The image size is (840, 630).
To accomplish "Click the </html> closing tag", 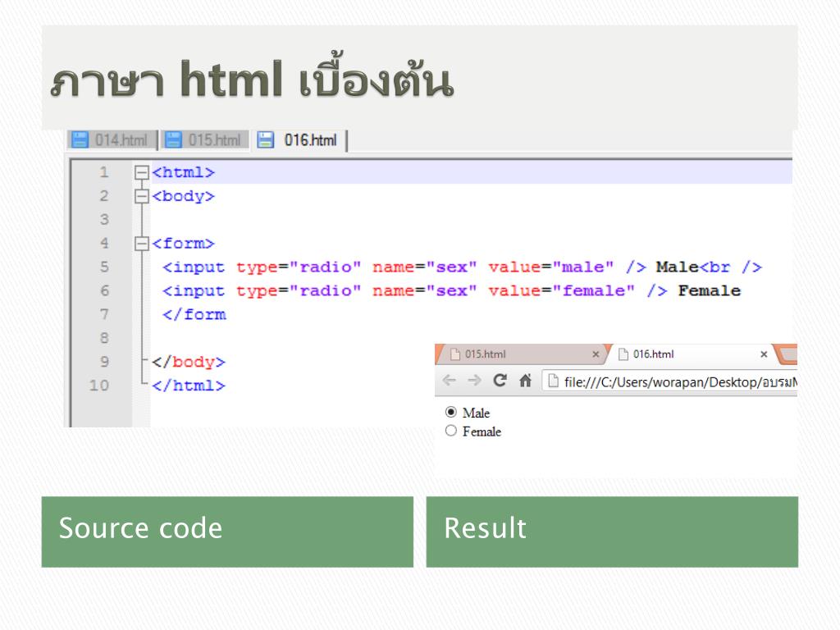I will (189, 386).
